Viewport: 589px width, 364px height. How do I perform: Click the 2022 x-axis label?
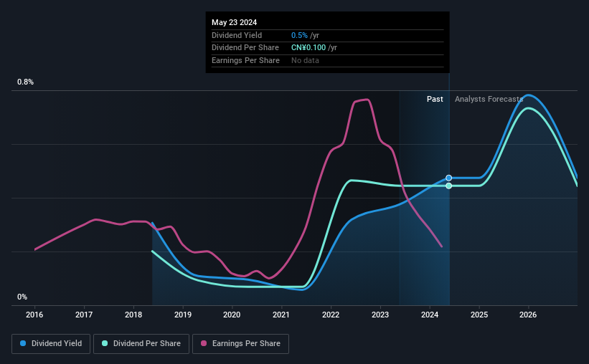331,315
